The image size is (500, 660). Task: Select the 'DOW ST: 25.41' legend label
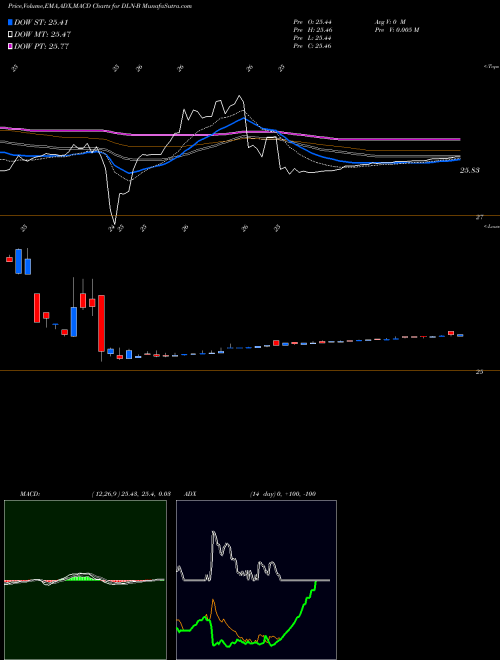coord(41,22)
